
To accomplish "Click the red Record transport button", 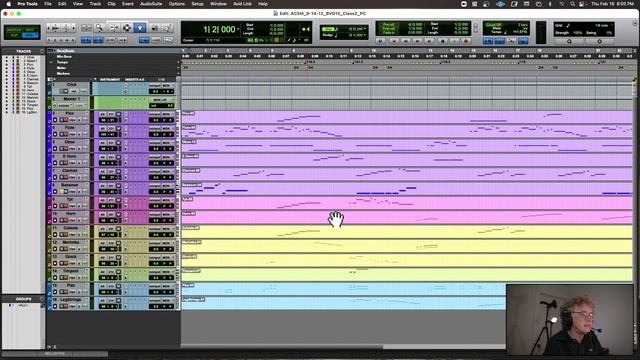I will coord(466,41).
